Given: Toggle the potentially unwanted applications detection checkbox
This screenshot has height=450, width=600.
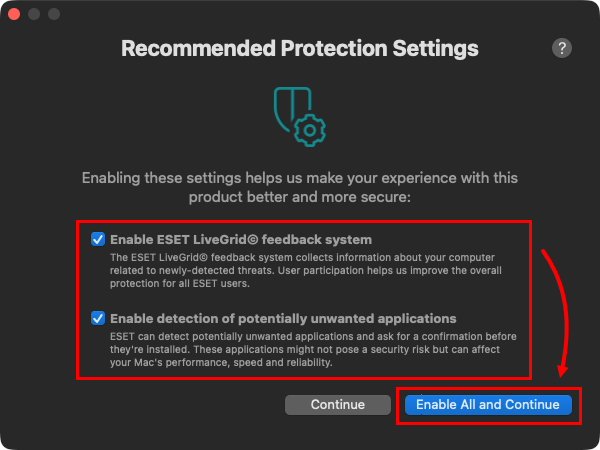Looking at the screenshot, I should coord(98,318).
